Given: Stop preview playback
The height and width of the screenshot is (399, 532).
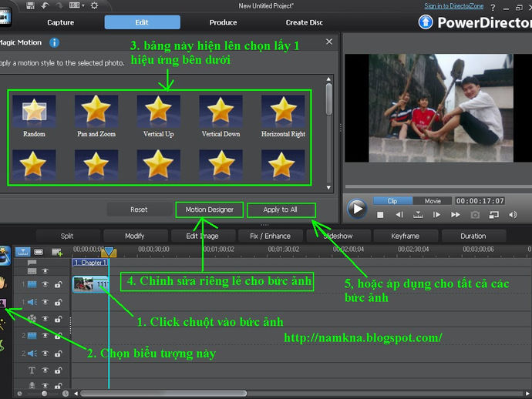Looking at the screenshot, I should (x=380, y=215).
